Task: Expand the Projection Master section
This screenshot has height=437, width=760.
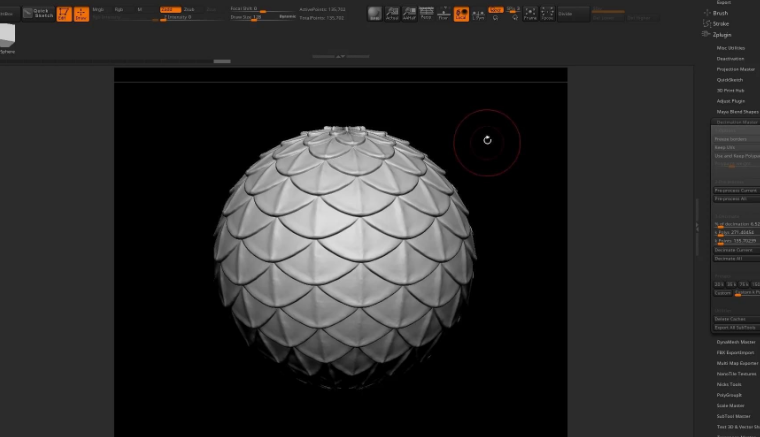Action: 735,69
